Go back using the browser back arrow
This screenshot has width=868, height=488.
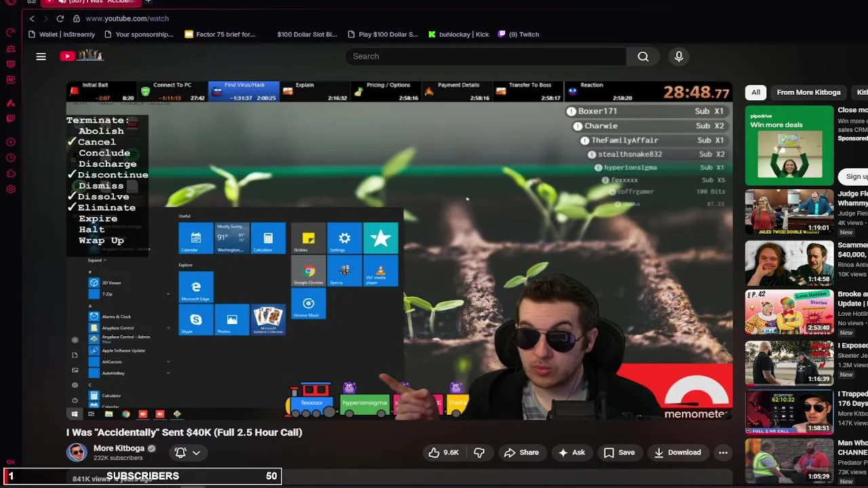click(x=32, y=18)
